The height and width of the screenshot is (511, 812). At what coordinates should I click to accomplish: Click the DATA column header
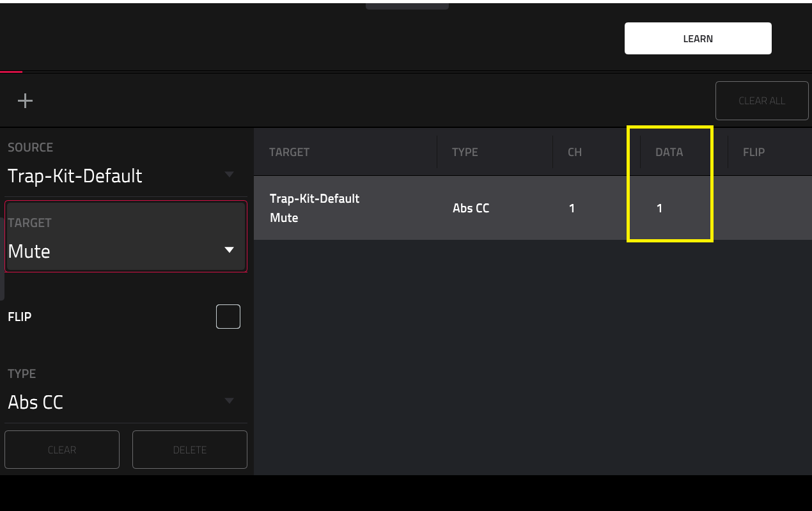click(x=669, y=152)
